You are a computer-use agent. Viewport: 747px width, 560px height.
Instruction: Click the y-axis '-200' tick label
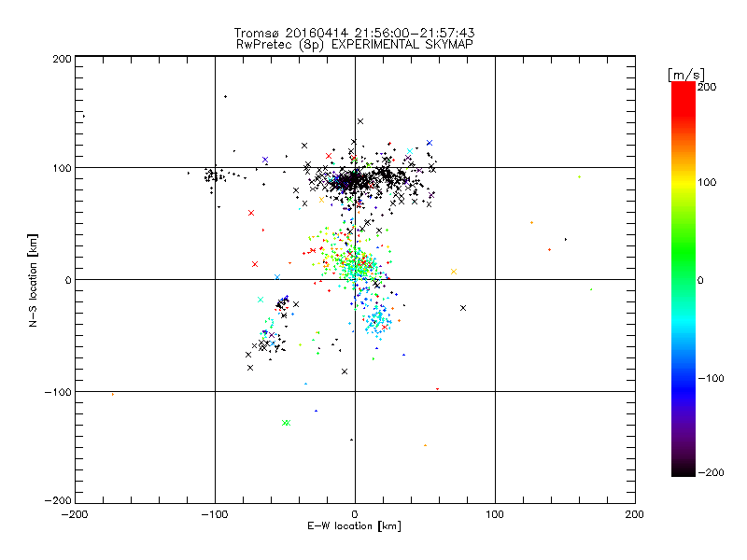pyautogui.click(x=58, y=500)
